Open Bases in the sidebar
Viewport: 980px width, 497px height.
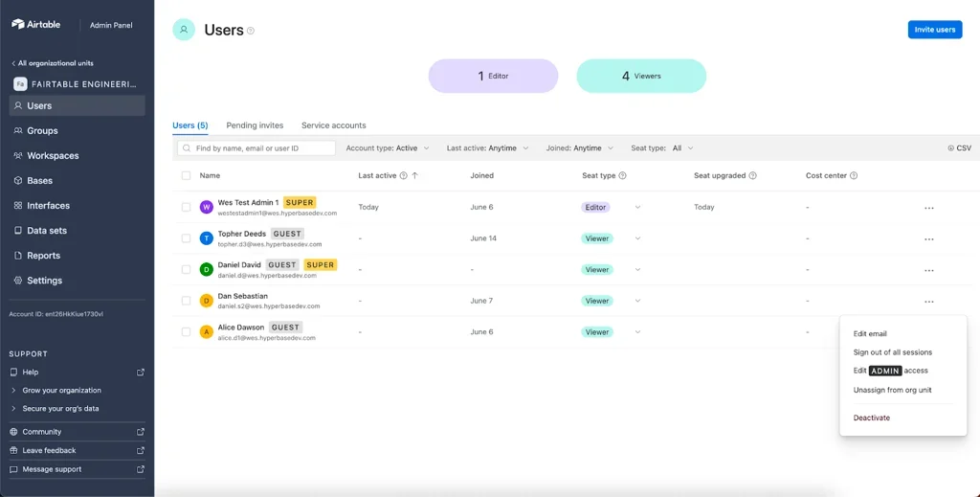click(77, 181)
